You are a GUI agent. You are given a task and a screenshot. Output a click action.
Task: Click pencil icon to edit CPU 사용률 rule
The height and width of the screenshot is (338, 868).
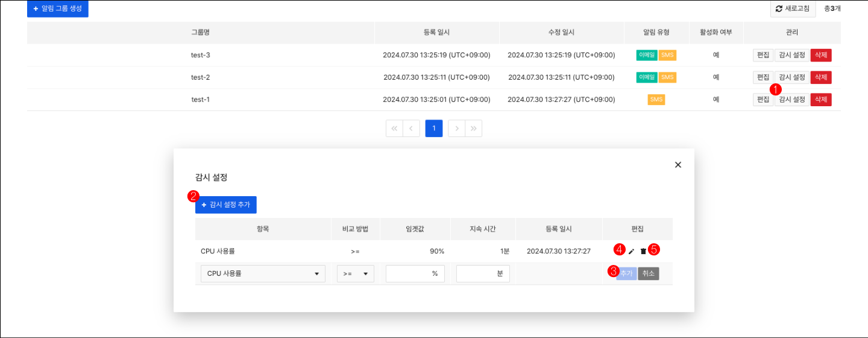tap(631, 251)
